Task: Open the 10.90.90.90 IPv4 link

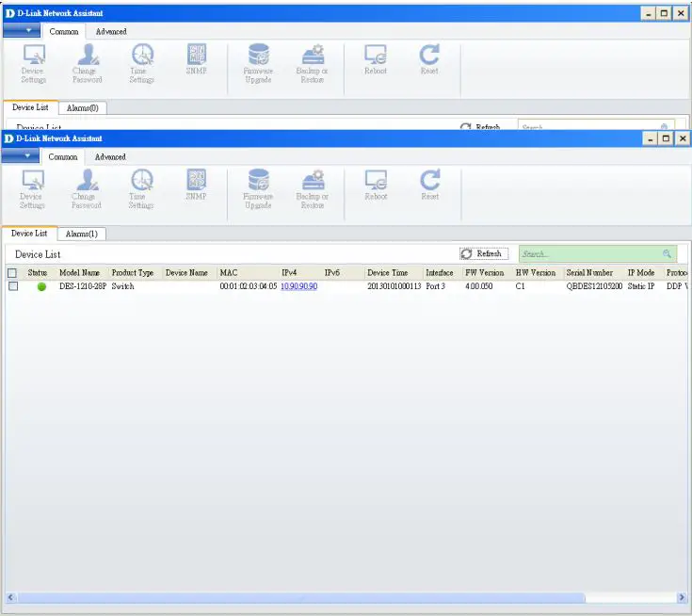Action: pyautogui.click(x=298, y=286)
